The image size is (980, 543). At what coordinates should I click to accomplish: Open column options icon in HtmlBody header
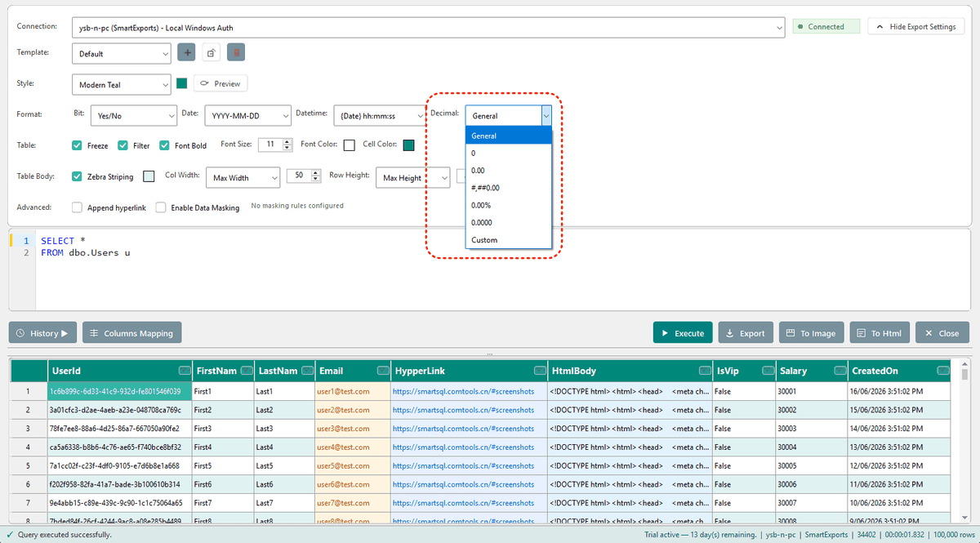point(704,371)
